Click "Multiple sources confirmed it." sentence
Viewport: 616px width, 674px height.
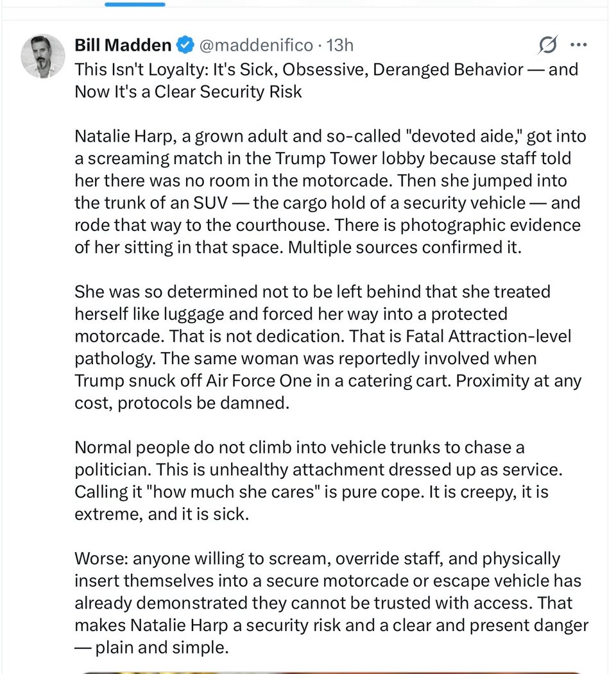click(405, 248)
